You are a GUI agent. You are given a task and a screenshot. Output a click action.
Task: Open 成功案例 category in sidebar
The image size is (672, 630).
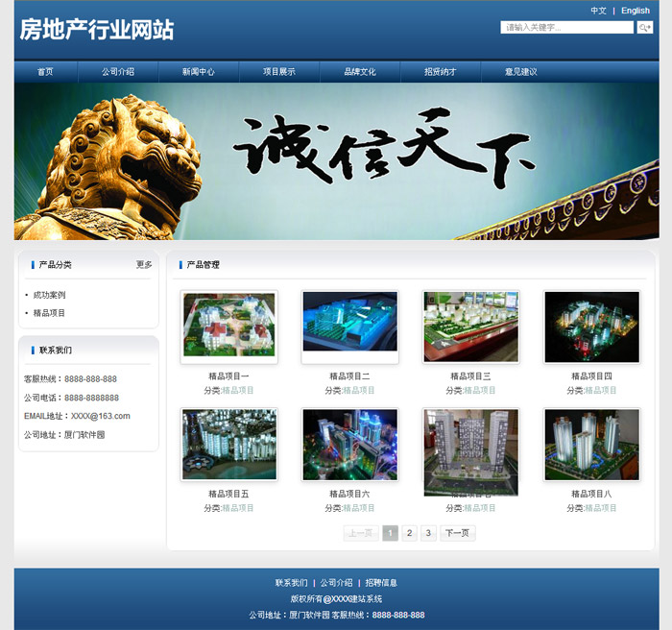(49, 295)
